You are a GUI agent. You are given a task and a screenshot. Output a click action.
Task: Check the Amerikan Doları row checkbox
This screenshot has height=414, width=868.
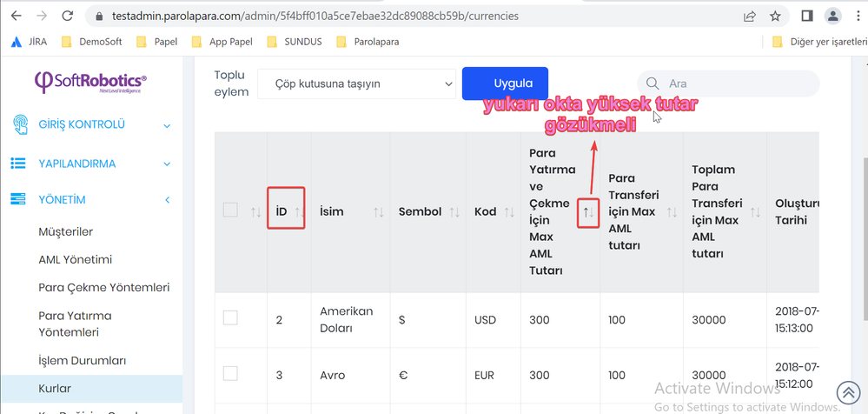point(230,317)
